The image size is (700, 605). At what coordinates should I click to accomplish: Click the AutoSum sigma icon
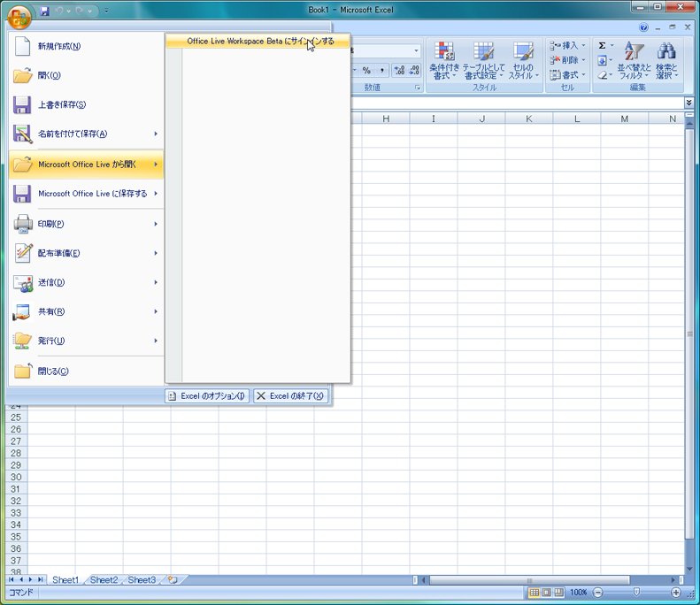603,45
